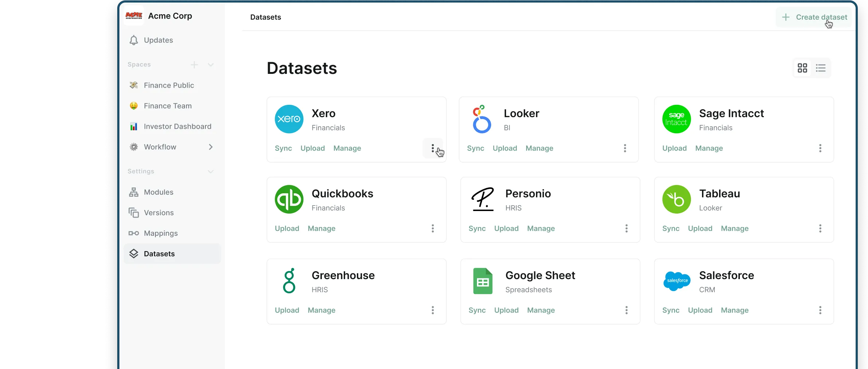Upload to the Tableau dataset
This screenshot has width=868, height=369.
pos(700,229)
